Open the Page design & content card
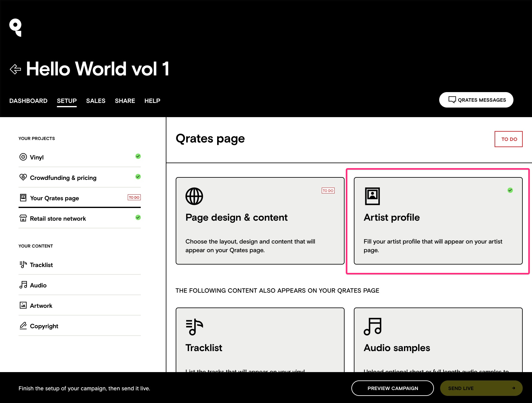This screenshot has width=532, height=403. click(x=260, y=221)
